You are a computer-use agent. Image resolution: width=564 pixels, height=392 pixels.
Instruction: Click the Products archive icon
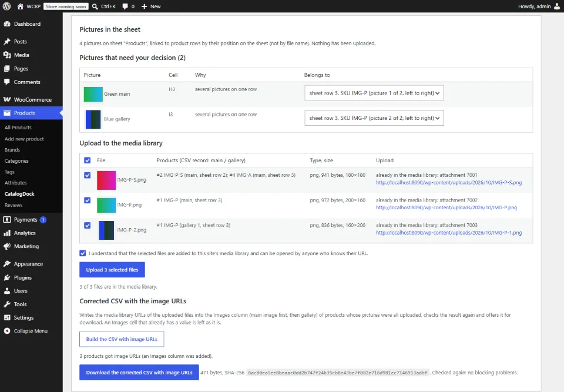(7, 113)
